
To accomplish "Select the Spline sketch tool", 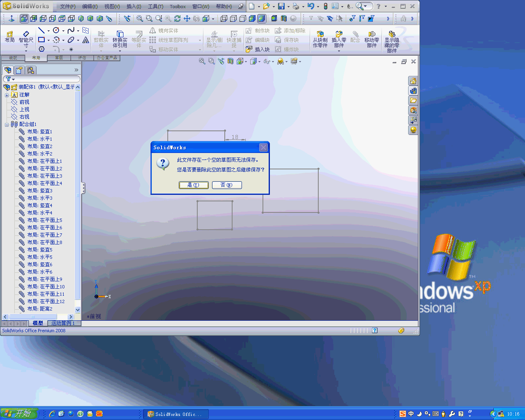I will [71, 30].
